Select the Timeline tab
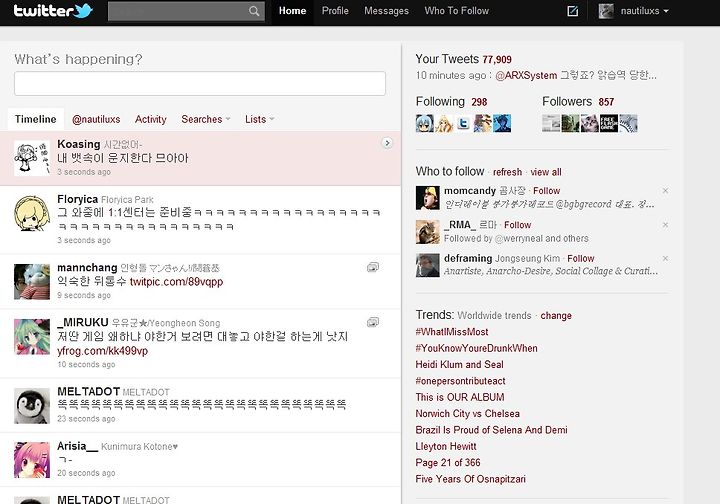This screenshot has width=720, height=504. (x=36, y=119)
